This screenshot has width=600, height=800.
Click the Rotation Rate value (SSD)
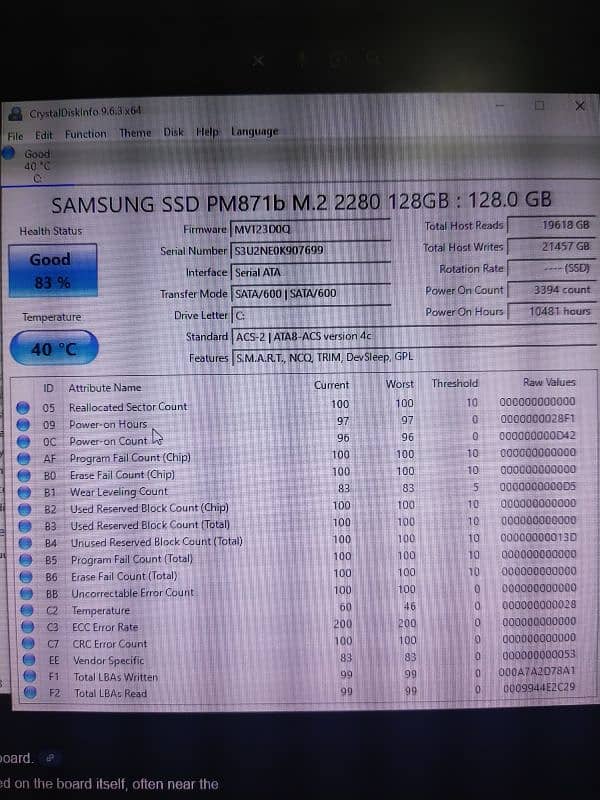click(551, 268)
